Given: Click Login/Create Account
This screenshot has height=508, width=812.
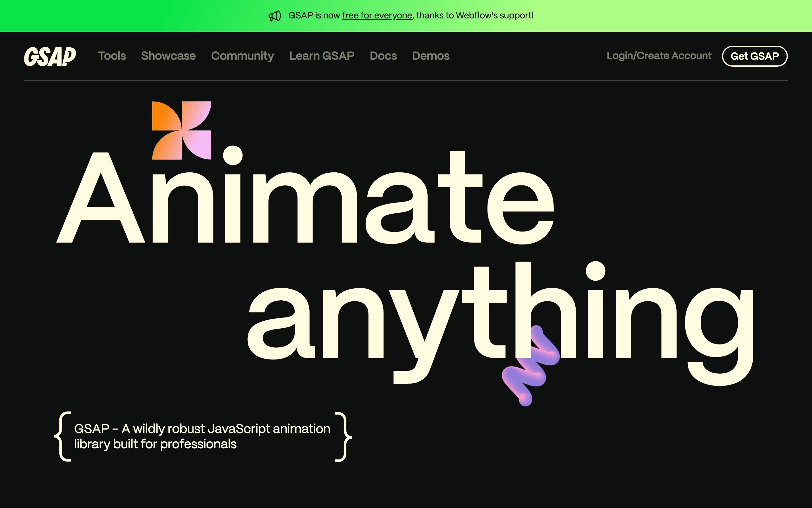Looking at the screenshot, I should 659,56.
